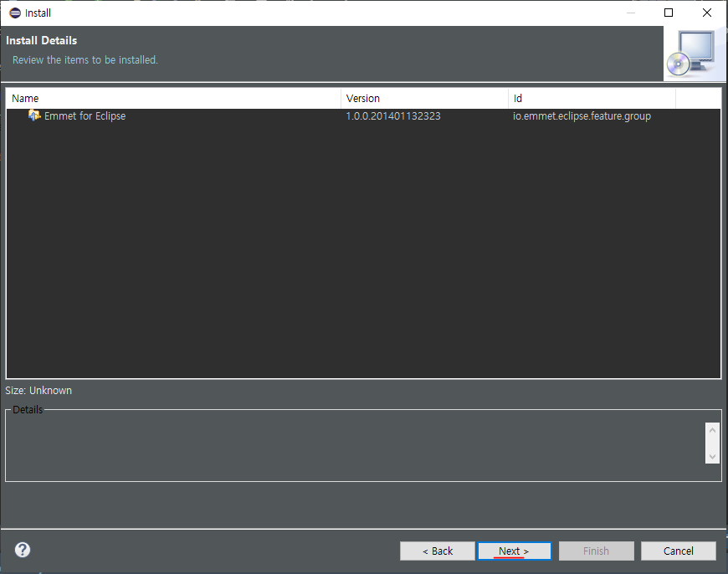Select the Emmet for Eclipse feature icon
This screenshot has width=728, height=574.
coord(34,115)
